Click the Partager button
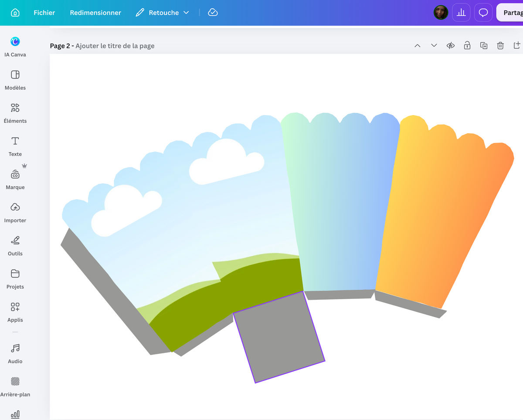This screenshot has height=420, width=523. pyautogui.click(x=510, y=13)
